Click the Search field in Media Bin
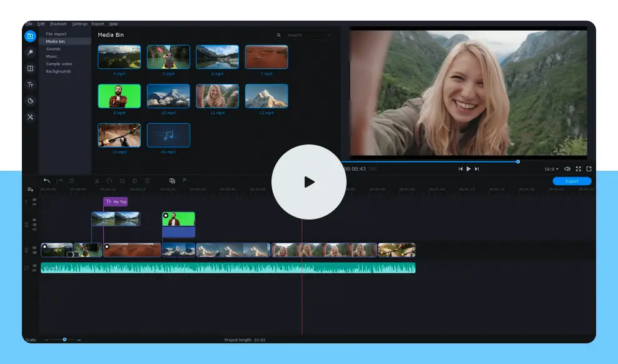618x364 pixels. 308,35
